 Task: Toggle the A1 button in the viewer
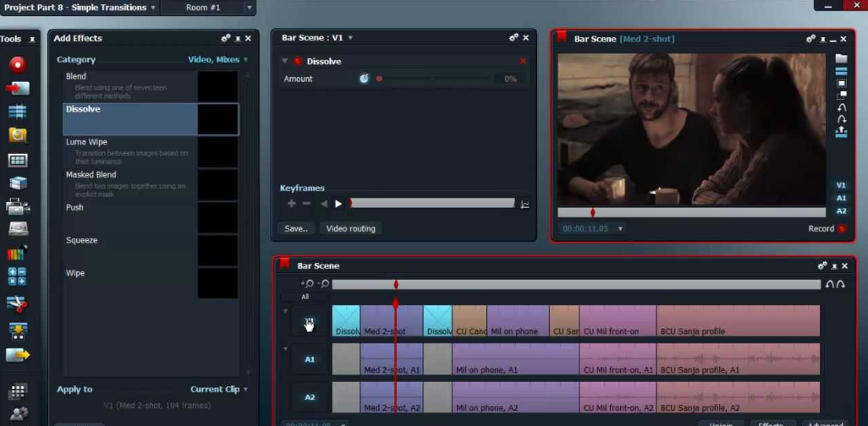coord(841,198)
